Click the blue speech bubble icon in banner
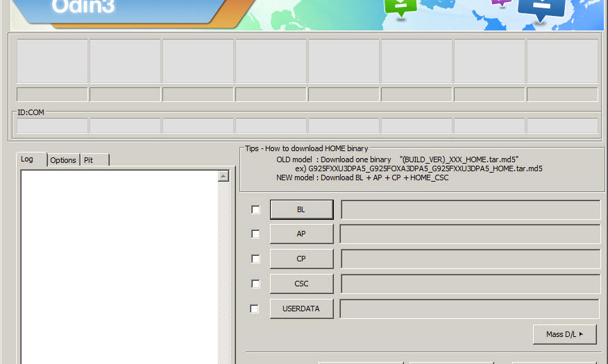The width and height of the screenshot is (608, 364). [x=541, y=10]
